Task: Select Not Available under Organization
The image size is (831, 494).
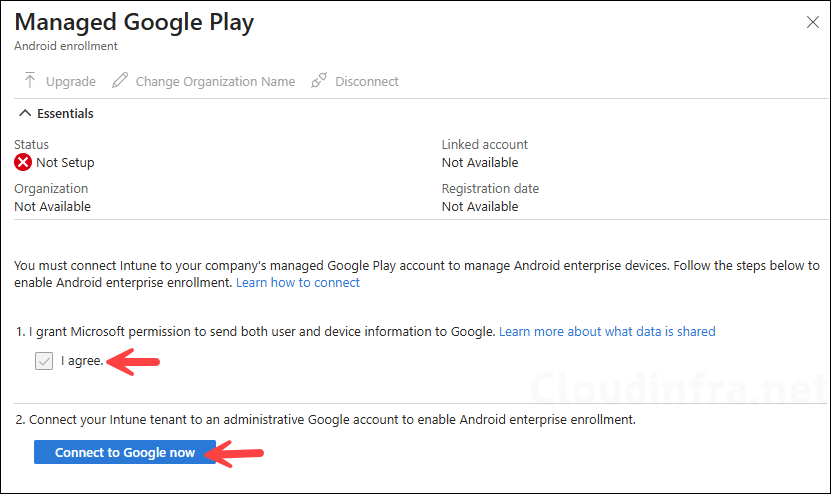Action: click(52, 207)
